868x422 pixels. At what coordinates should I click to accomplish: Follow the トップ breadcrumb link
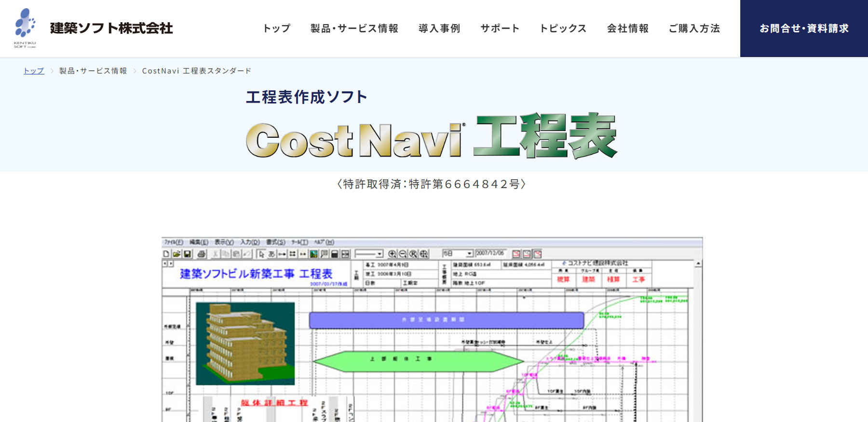click(x=34, y=71)
